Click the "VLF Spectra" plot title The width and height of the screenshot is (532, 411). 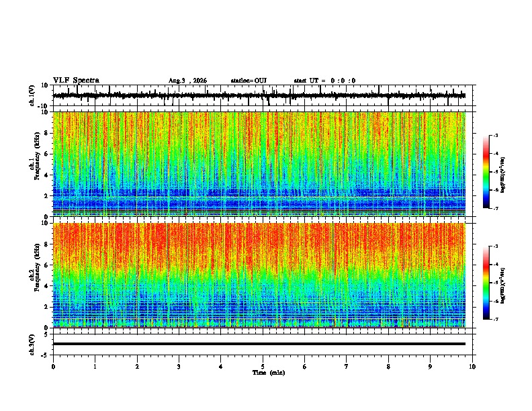[76, 81]
